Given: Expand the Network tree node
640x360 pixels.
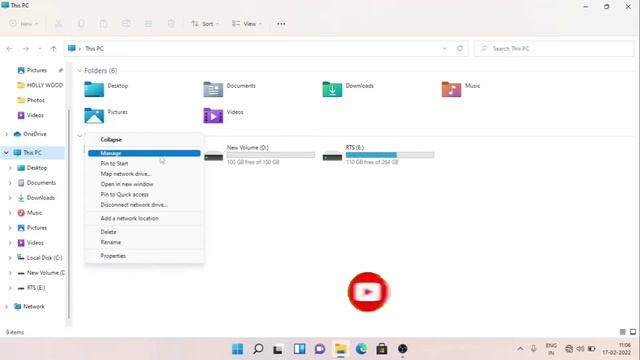Looking at the screenshot, I should click(x=6, y=307).
